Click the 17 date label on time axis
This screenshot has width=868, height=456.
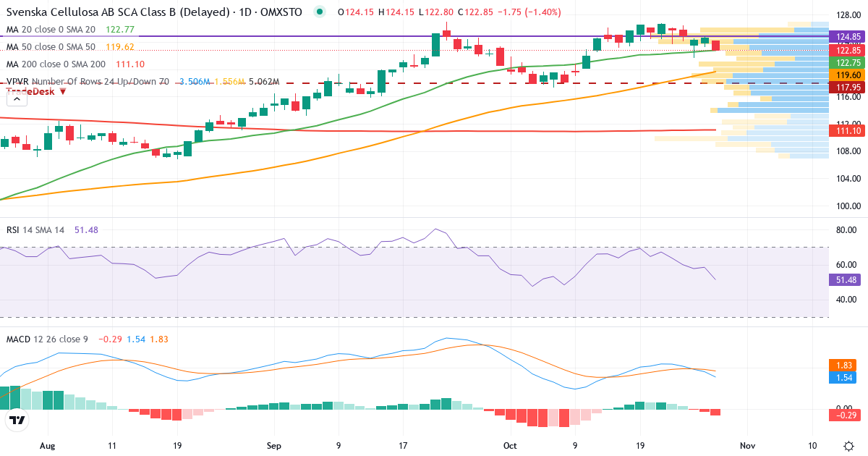pyautogui.click(x=403, y=446)
